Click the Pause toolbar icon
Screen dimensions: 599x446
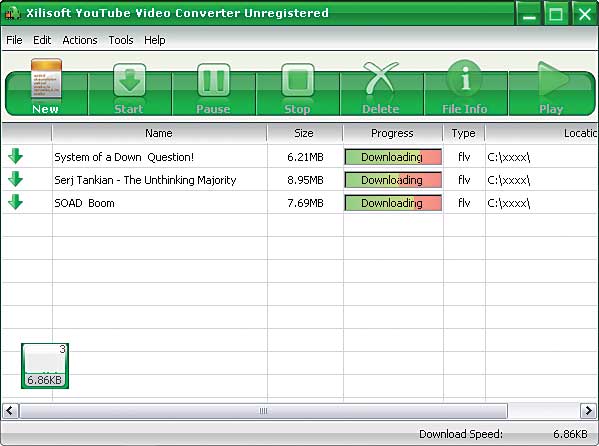(x=214, y=80)
